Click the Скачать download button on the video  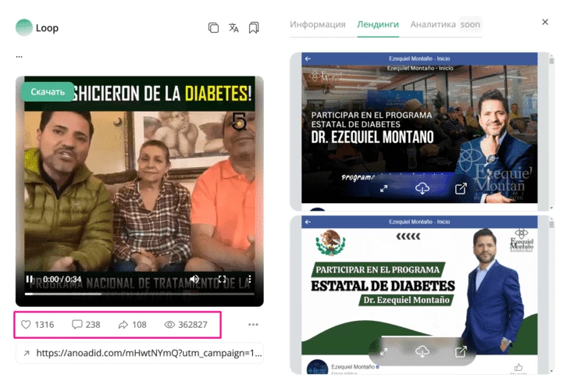click(48, 91)
